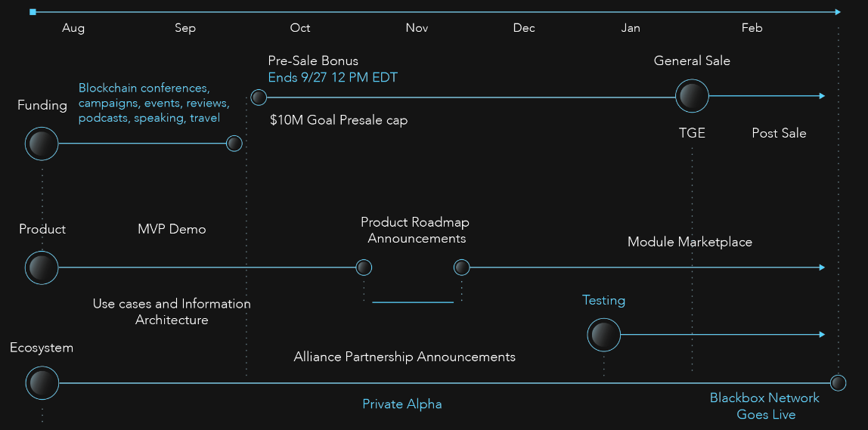This screenshot has height=430, width=868.
Task: Click the Private Alpha label
Action: coord(401,404)
